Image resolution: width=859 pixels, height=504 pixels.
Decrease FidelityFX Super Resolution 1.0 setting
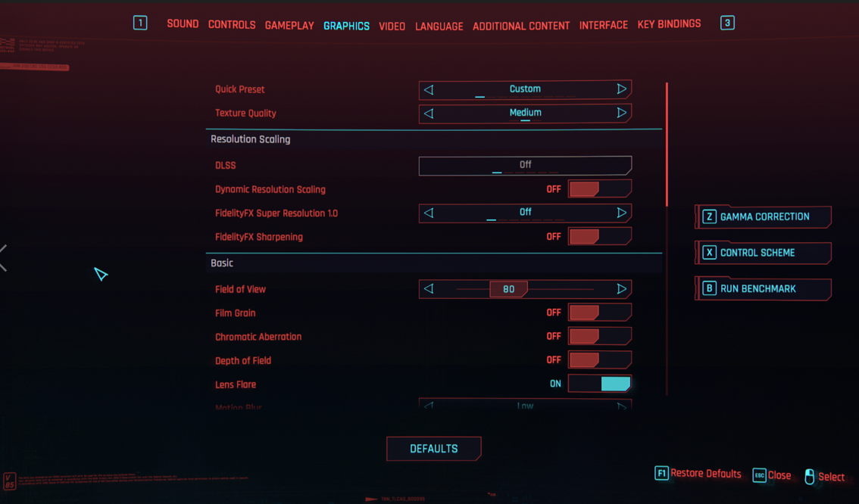[429, 213]
